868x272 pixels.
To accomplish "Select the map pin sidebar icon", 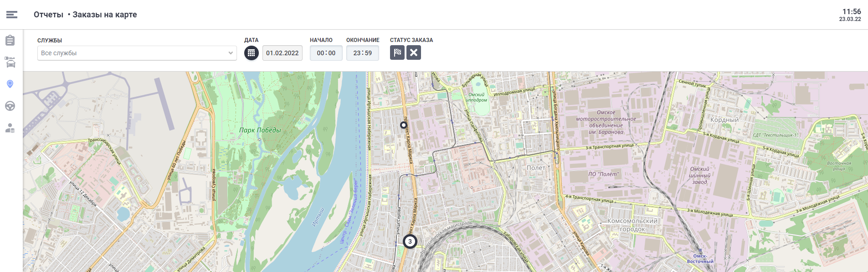I will point(10,84).
